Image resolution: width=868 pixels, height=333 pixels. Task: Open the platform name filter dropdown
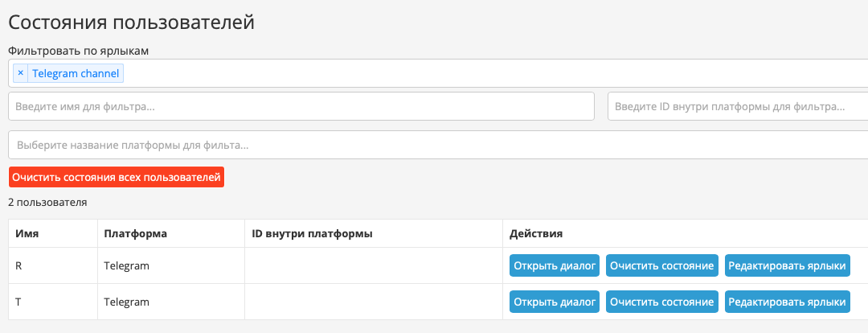pos(438,145)
